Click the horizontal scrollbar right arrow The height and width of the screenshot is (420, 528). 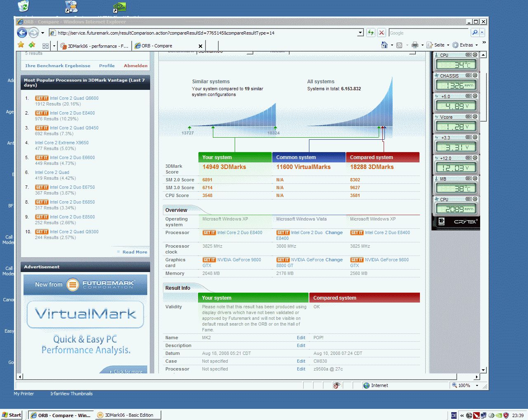point(477,377)
